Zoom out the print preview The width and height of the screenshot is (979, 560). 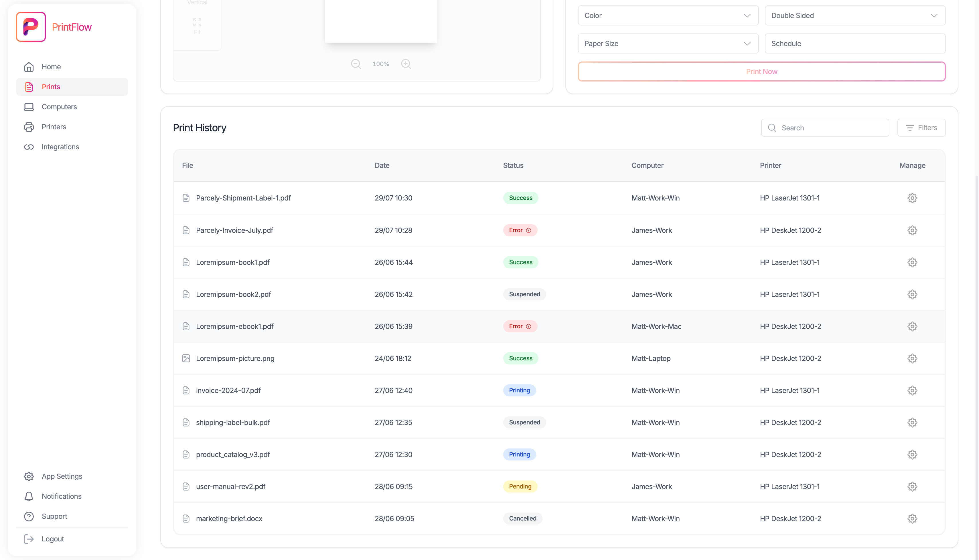(x=356, y=64)
